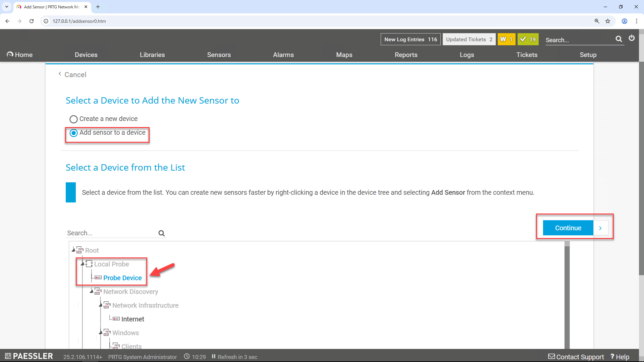Click the PRTG Home logo icon

point(10,54)
